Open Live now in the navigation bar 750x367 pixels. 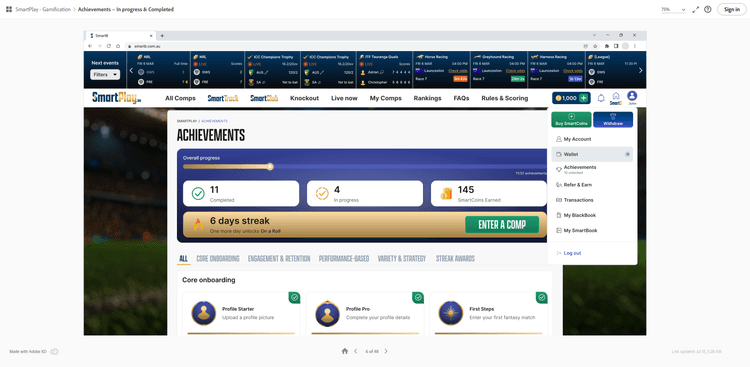coord(344,98)
